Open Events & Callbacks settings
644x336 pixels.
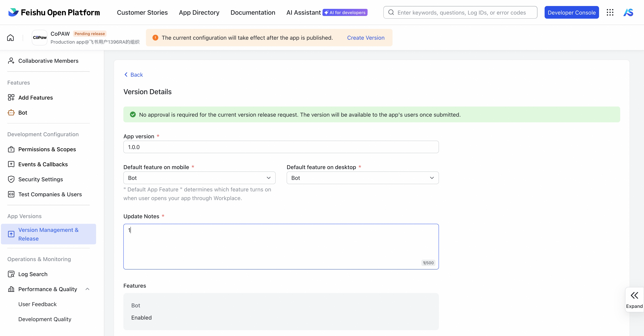point(43,165)
